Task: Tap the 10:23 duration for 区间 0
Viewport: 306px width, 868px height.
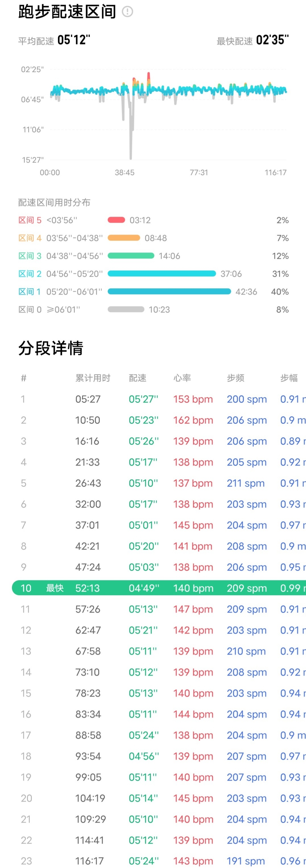Action: [x=159, y=309]
